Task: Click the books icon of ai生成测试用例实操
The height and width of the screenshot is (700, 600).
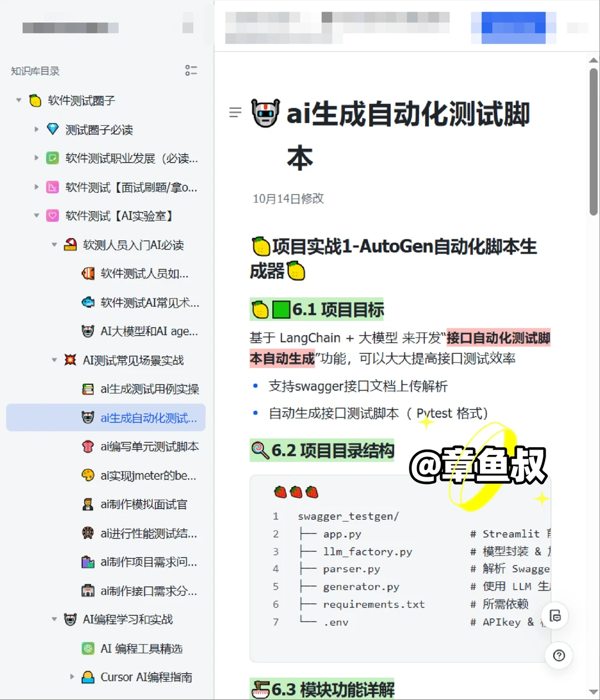Action: click(88, 389)
